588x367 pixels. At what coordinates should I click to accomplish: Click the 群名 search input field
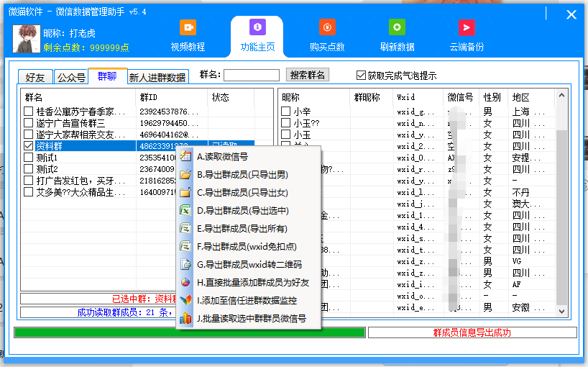tap(252, 75)
